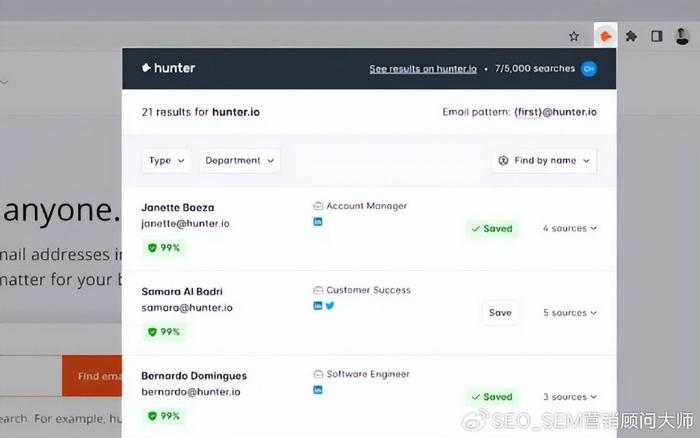Click the bernardo@hunter.io email address
This screenshot has height=438, width=700.
pyautogui.click(x=191, y=392)
